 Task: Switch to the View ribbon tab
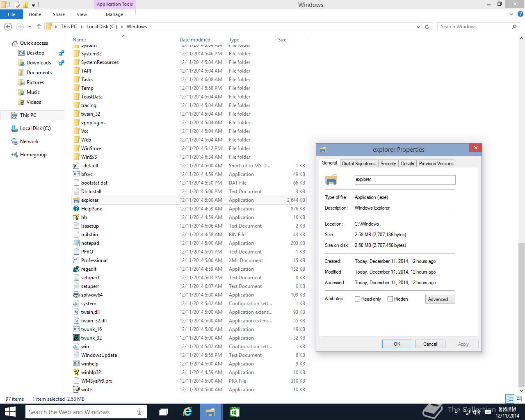[82, 14]
